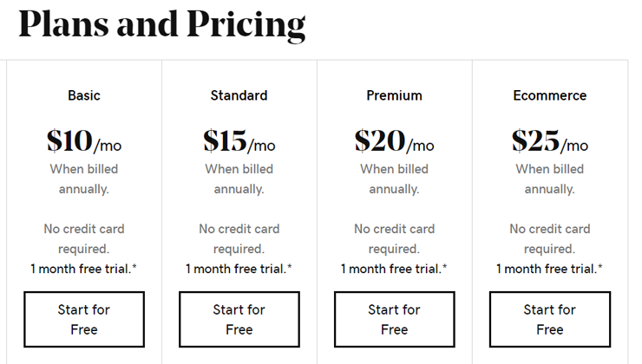Select the Ecommerce plan title
The height and width of the screenshot is (364, 642).
(550, 95)
